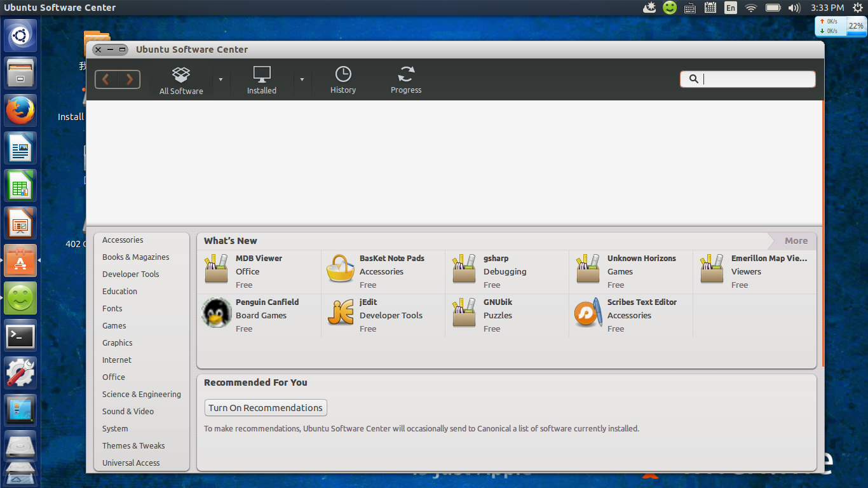Show Installed software
Image resolution: width=868 pixels, height=488 pixels.
coord(262,81)
